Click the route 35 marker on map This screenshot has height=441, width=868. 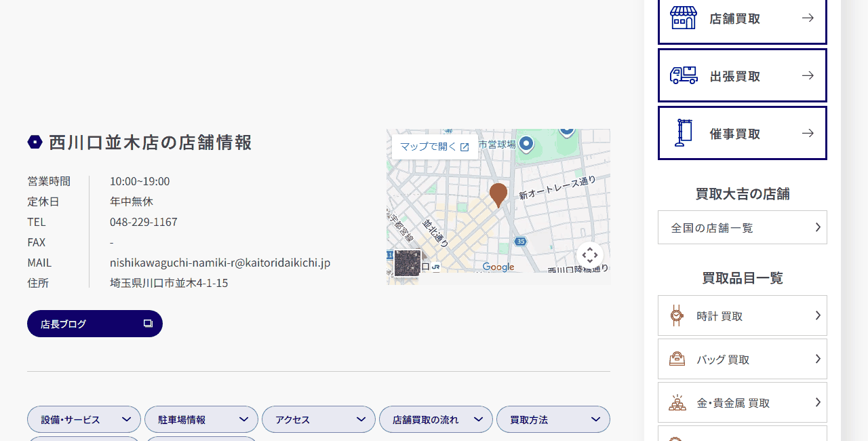(520, 242)
